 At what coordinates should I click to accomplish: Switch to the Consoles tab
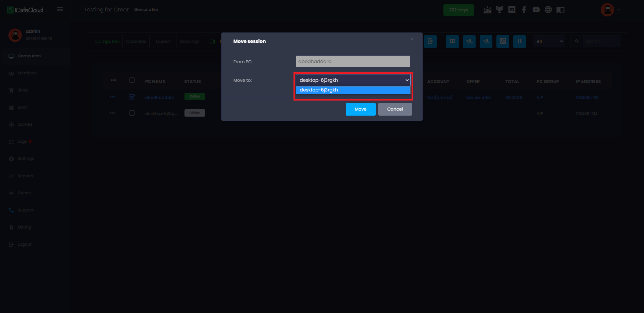coord(136,42)
